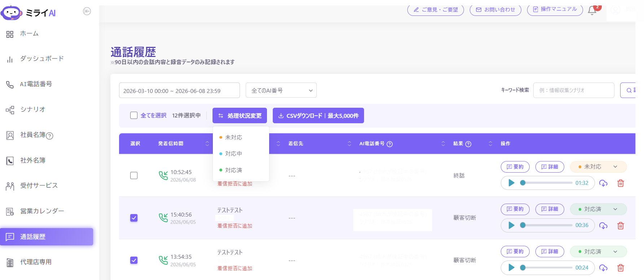Open the notification bell
This screenshot has width=644, height=280.
pyautogui.click(x=592, y=10)
